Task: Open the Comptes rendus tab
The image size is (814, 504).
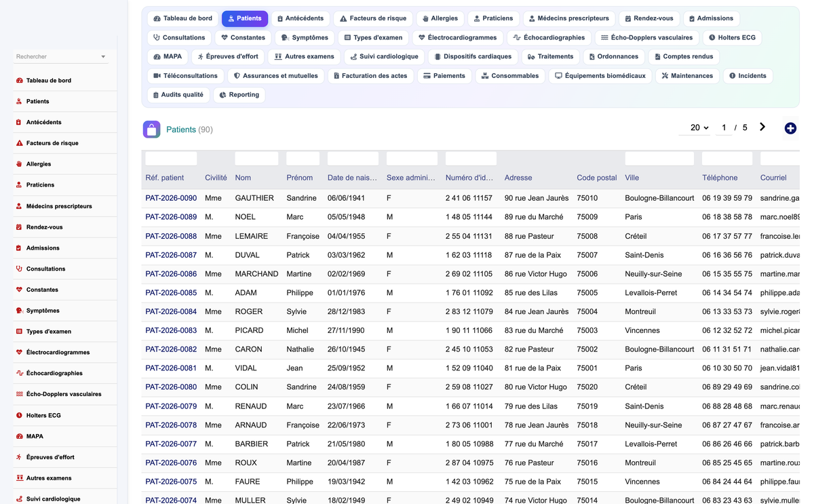Action: [x=684, y=57]
